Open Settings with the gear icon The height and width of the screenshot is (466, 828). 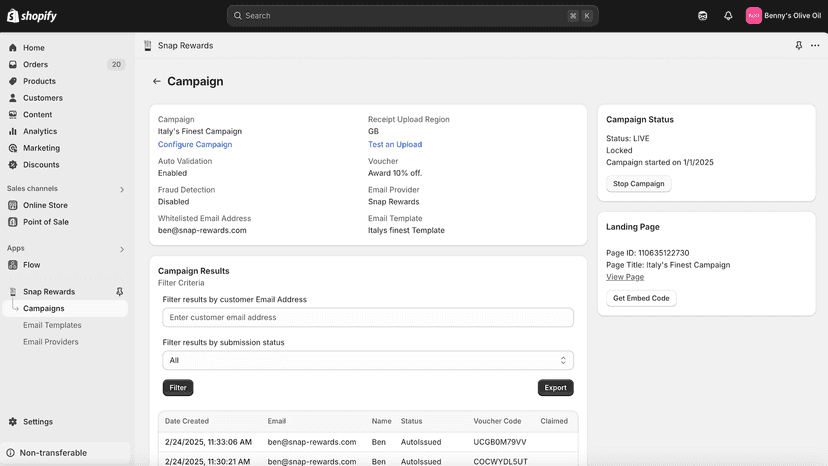tap(13, 422)
